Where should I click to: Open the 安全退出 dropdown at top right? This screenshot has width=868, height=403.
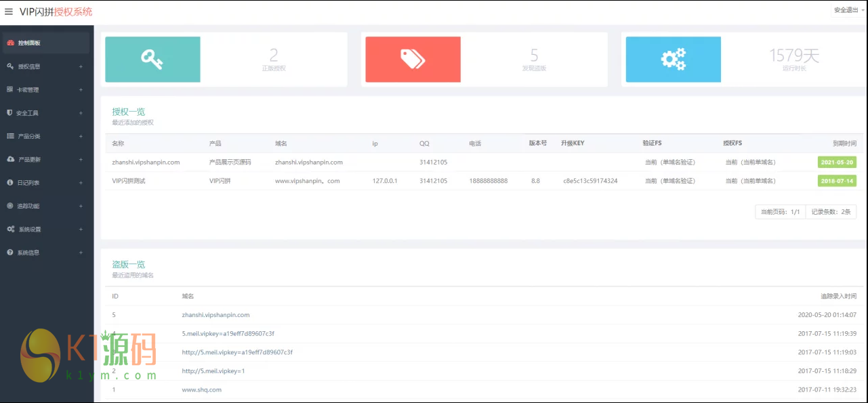pos(847,10)
